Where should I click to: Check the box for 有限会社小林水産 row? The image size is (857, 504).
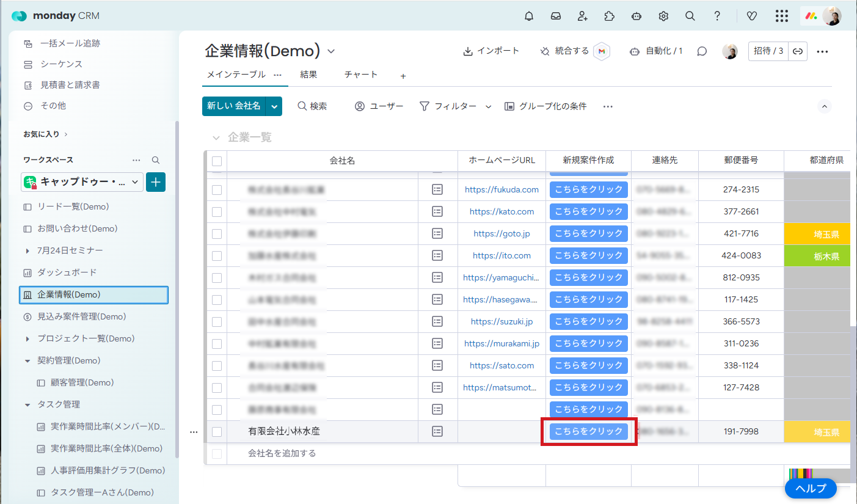point(217,432)
